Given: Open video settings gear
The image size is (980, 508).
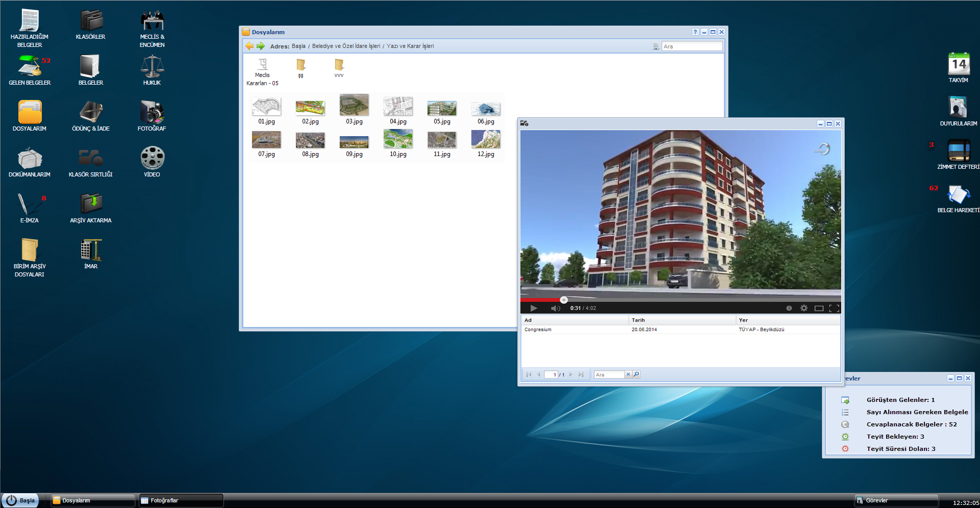Looking at the screenshot, I should click(x=804, y=308).
